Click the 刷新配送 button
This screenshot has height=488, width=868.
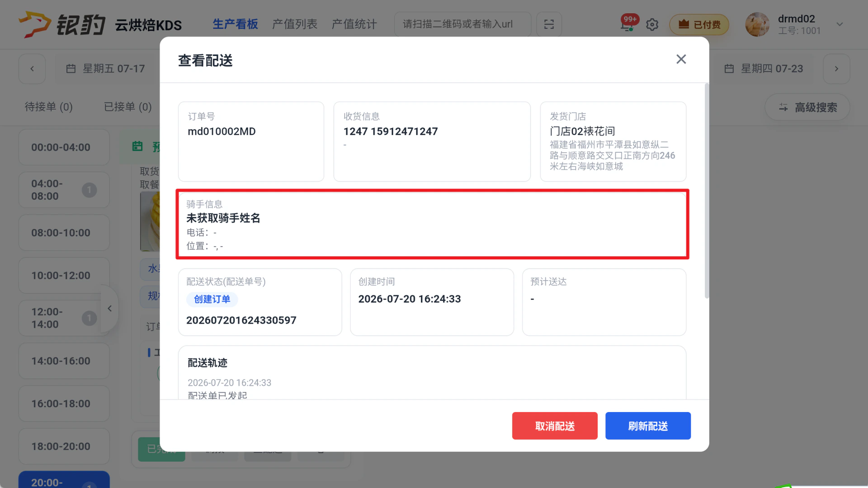pyautogui.click(x=648, y=426)
